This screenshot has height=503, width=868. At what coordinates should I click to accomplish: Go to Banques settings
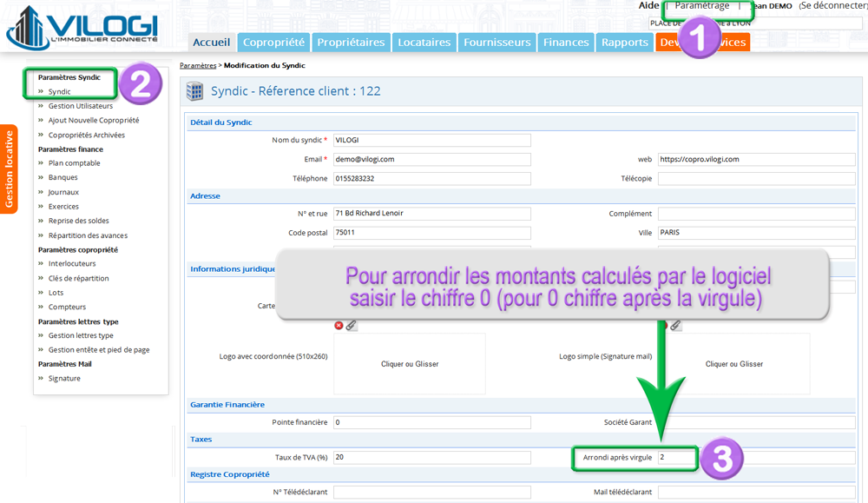coord(63,178)
